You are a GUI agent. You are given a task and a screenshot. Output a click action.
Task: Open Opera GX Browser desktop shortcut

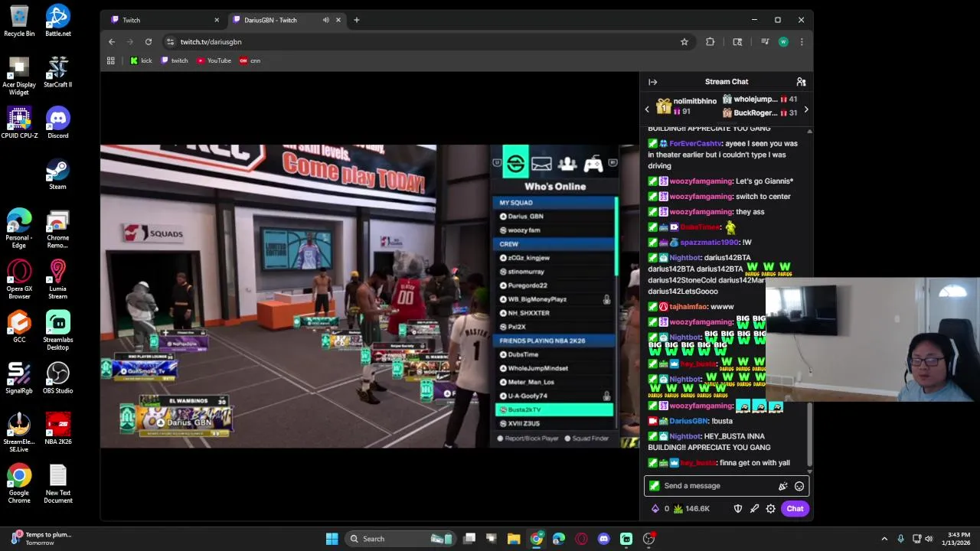click(19, 279)
